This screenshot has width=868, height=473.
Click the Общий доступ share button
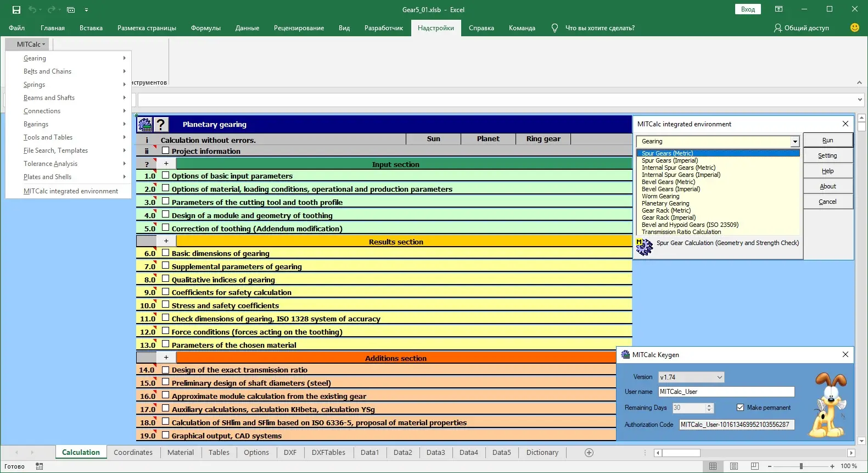802,28
